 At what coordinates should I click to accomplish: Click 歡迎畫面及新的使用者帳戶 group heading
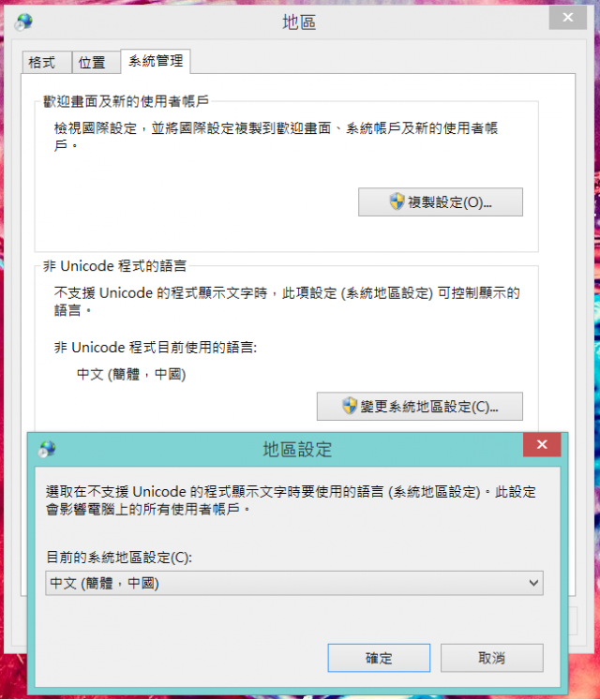coord(126,101)
